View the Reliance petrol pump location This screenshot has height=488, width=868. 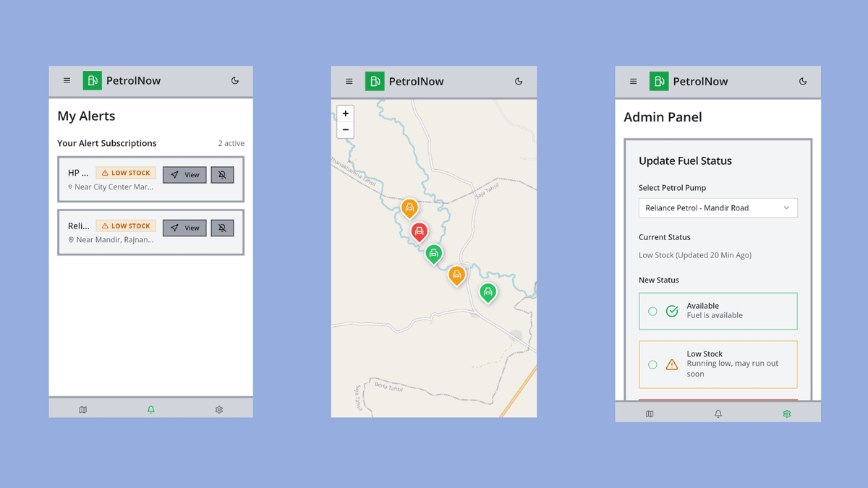[184, 228]
